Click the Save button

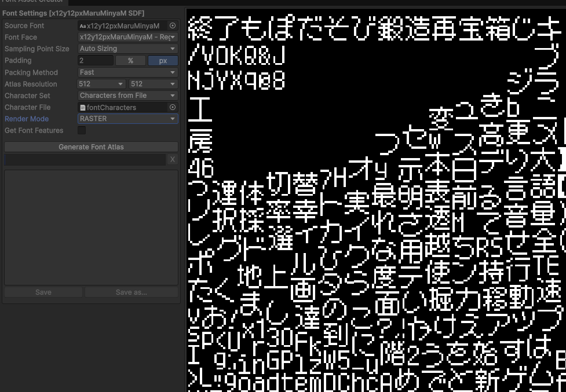[x=43, y=292]
